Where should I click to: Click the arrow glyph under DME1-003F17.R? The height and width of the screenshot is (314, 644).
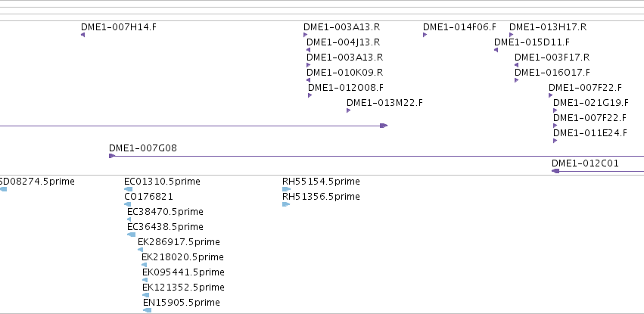tap(517, 65)
